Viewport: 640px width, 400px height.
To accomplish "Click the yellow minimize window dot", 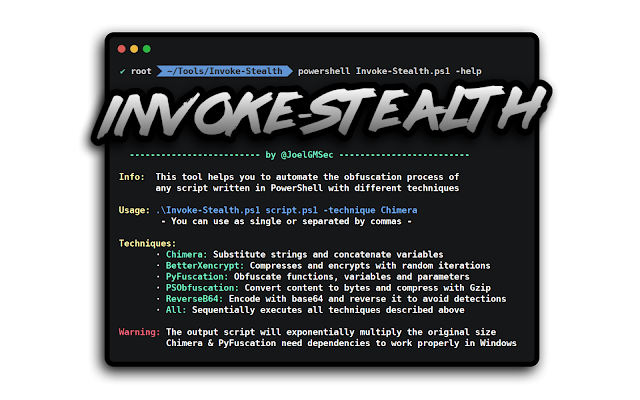I will (134, 49).
